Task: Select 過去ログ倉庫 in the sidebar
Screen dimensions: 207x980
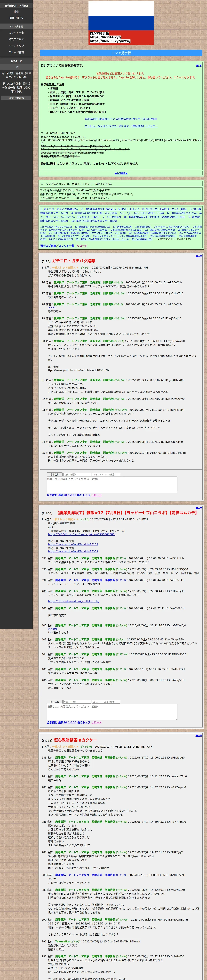Action: pyautogui.click(x=16, y=39)
